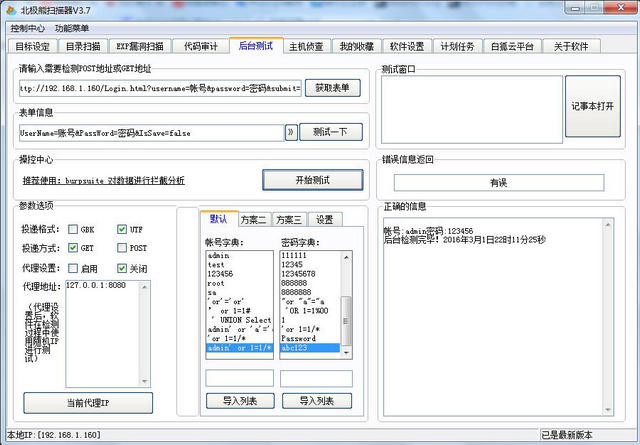The width and height of the screenshot is (640, 445).
Task: Open the 功能菜单 menu
Action: 72,28
